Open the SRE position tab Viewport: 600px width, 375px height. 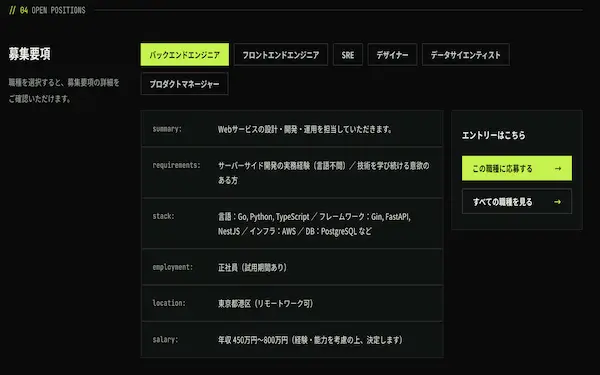[348, 55]
